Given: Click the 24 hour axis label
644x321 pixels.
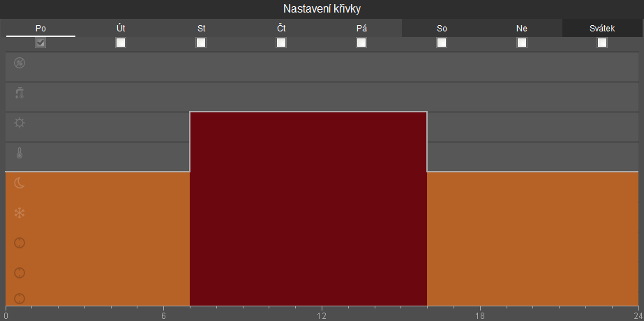Looking at the screenshot, I should tap(639, 316).
